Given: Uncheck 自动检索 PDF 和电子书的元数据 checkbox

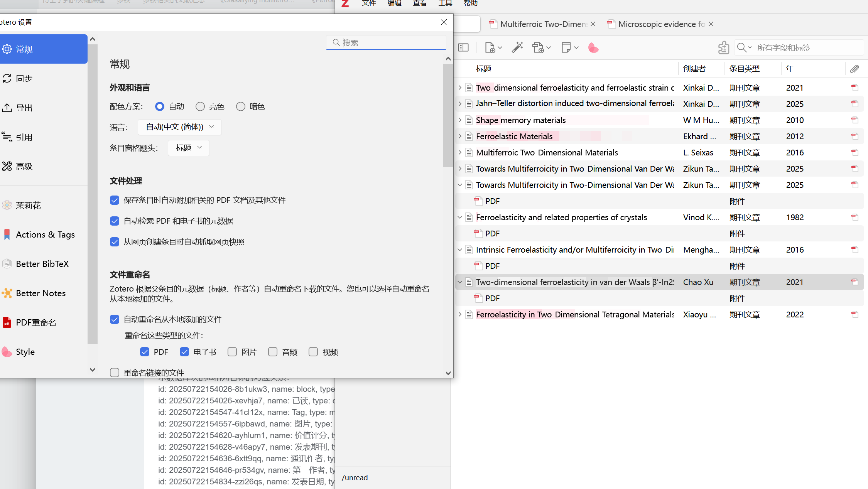Looking at the screenshot, I should click(115, 221).
